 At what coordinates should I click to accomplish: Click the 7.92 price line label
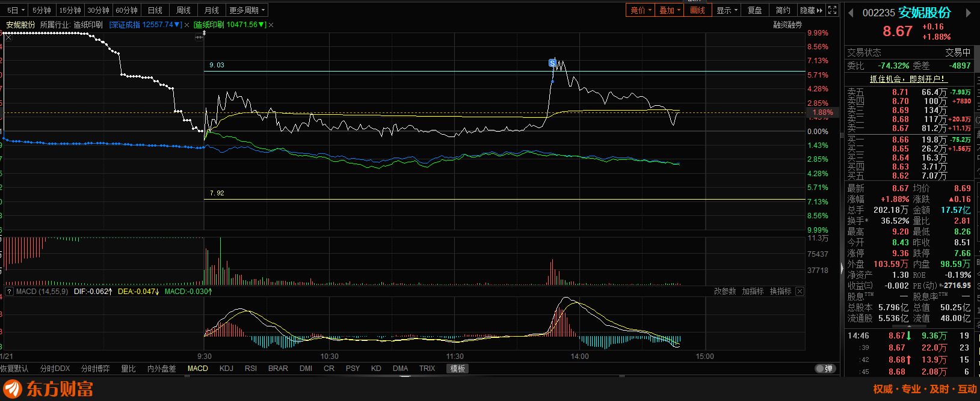[217, 193]
